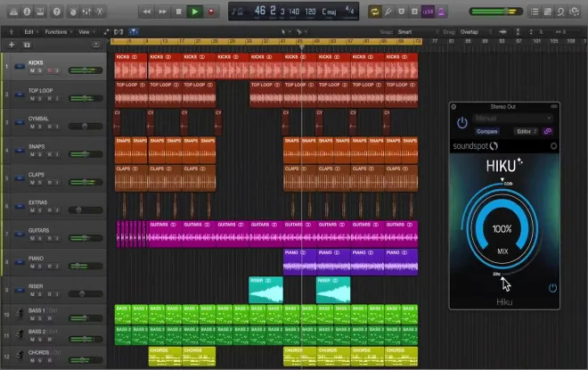
Task: Toggle the blue Automation button
Action: point(133,32)
